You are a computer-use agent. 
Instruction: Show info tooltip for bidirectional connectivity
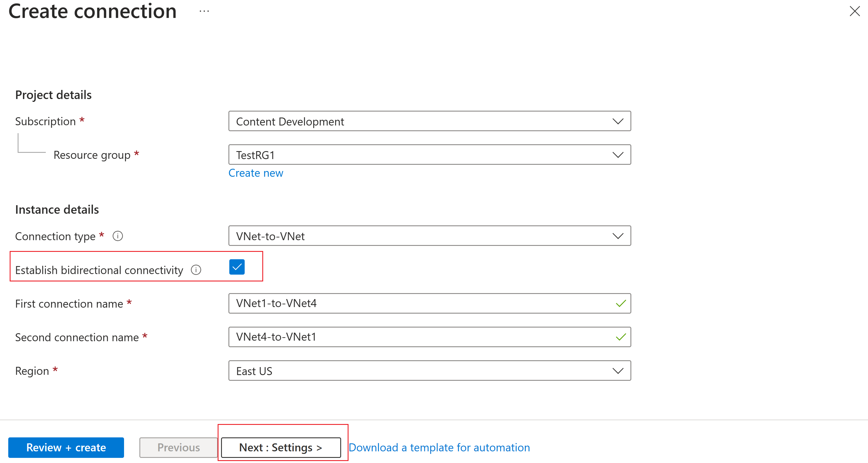click(x=196, y=269)
